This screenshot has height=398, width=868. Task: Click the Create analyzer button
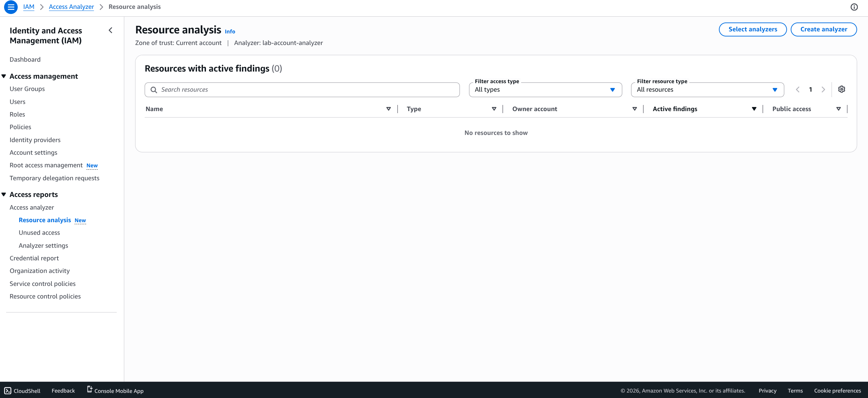[824, 29]
